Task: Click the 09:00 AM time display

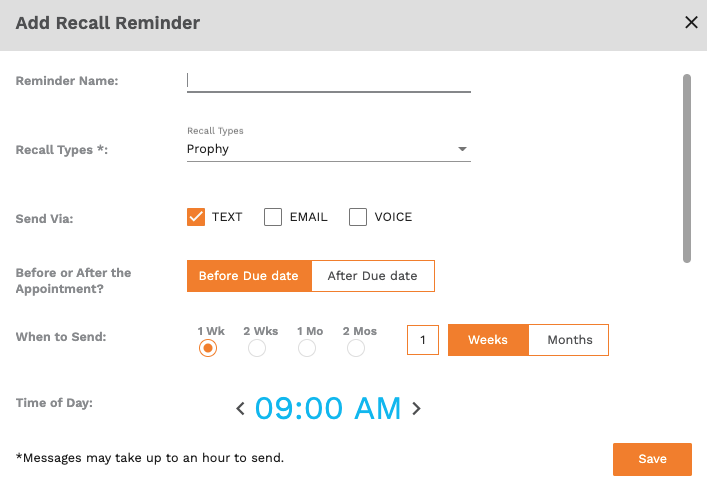Action: pyautogui.click(x=328, y=408)
